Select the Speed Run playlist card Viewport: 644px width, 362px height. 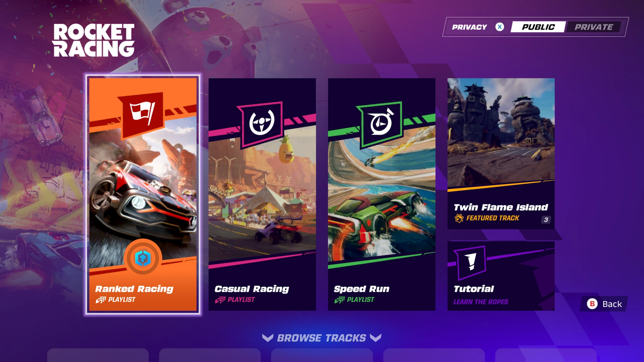(x=382, y=194)
